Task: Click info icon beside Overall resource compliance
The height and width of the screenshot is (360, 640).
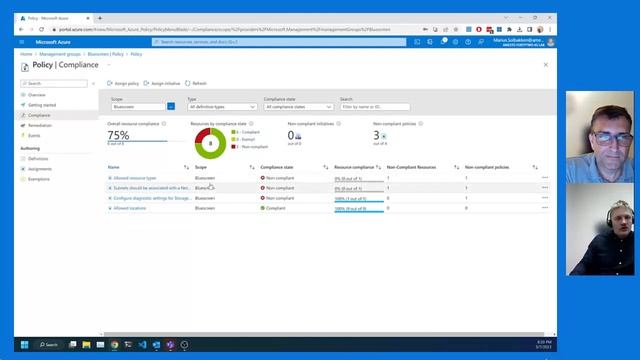Action: [164, 124]
